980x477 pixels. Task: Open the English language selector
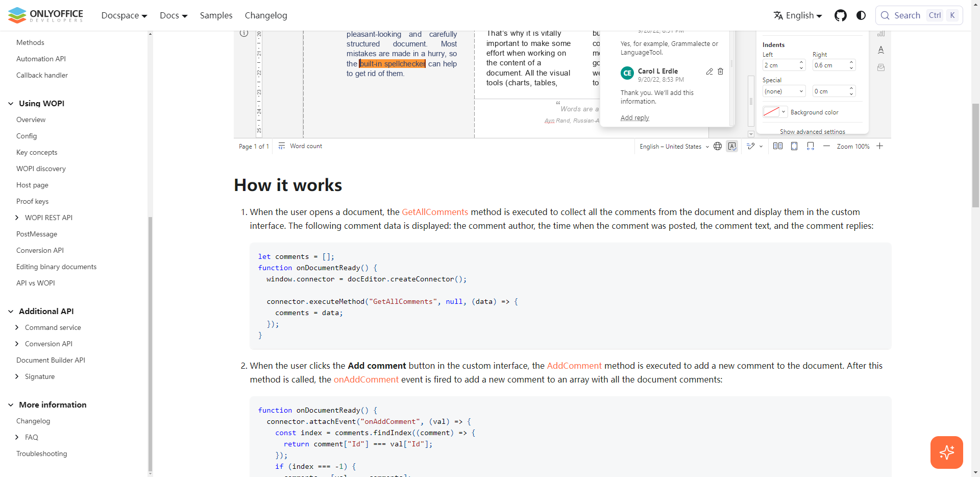click(x=798, y=15)
